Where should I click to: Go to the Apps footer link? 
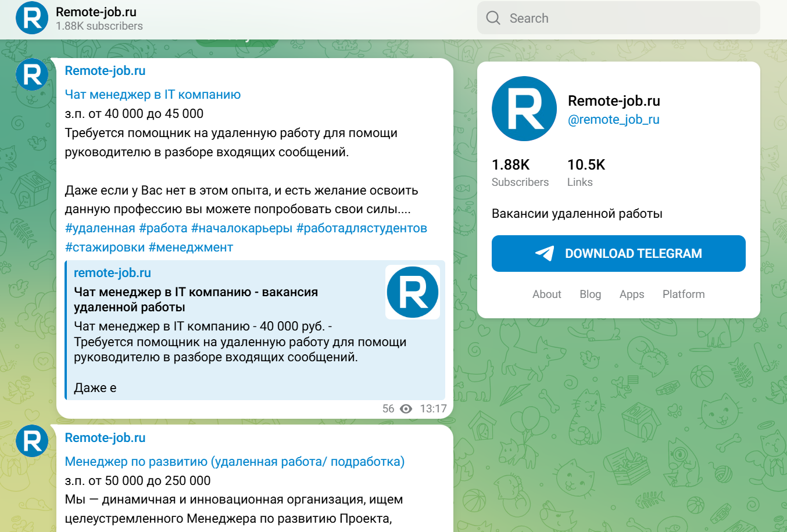point(631,294)
